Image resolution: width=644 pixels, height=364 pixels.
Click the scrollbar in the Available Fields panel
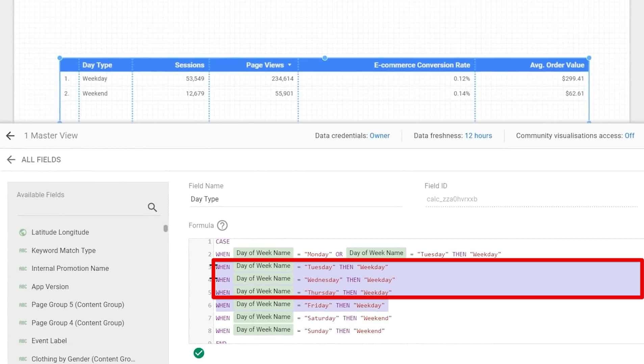pyautogui.click(x=165, y=229)
